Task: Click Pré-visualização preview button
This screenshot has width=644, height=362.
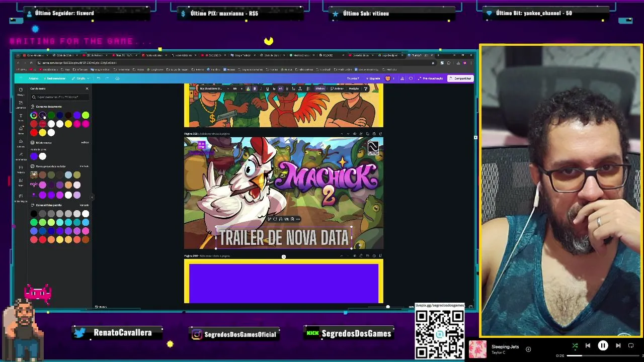Action: click(x=431, y=78)
